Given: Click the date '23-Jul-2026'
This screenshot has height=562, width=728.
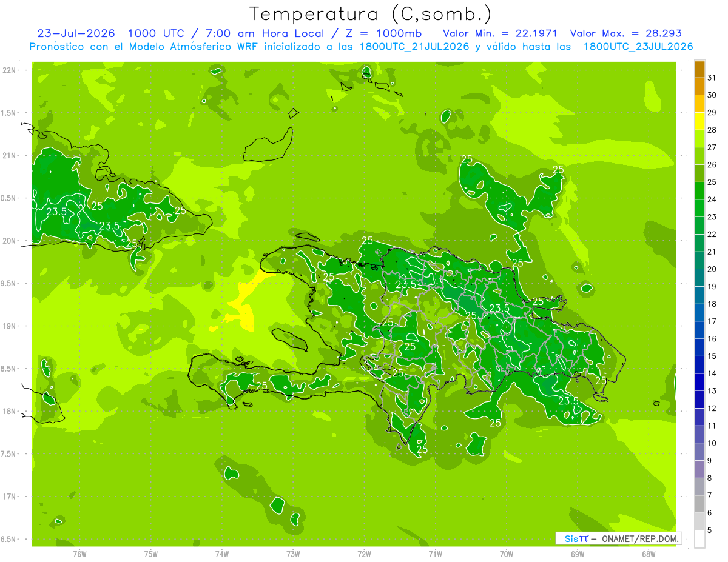Looking at the screenshot, I should pyautogui.click(x=76, y=33).
